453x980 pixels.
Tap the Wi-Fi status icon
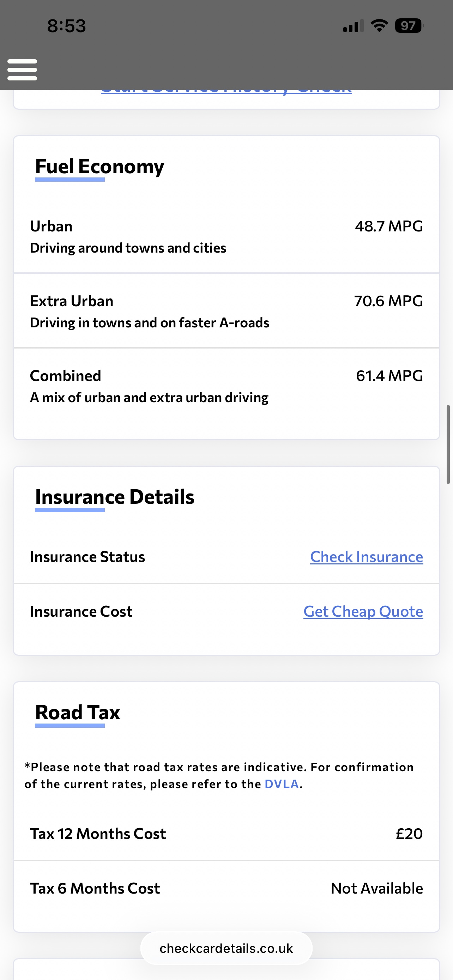pyautogui.click(x=379, y=26)
